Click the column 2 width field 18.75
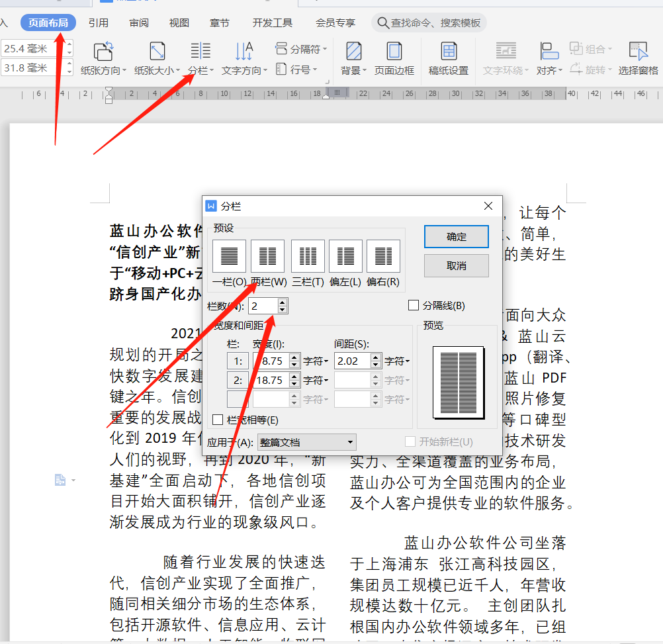The image size is (663, 644). point(271,380)
